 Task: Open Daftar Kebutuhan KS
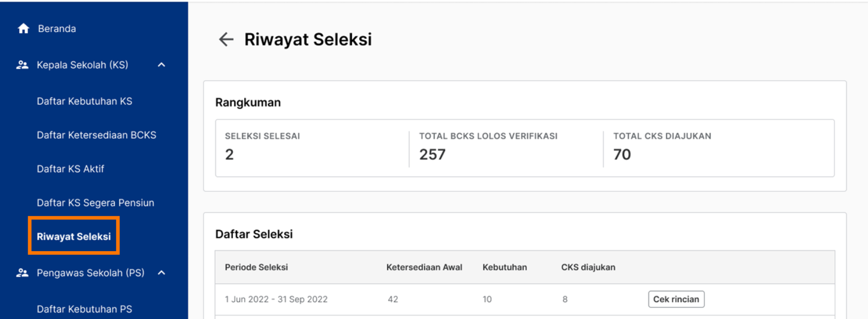84,101
